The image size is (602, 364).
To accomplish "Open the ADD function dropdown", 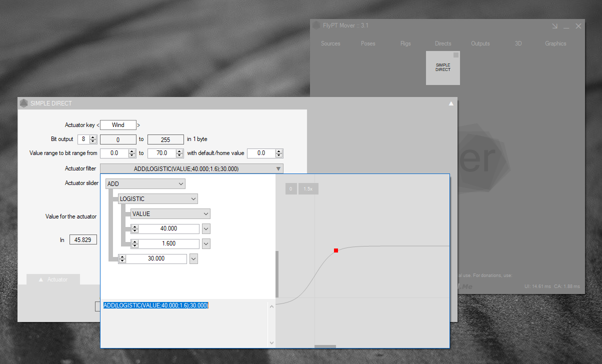I will (181, 184).
